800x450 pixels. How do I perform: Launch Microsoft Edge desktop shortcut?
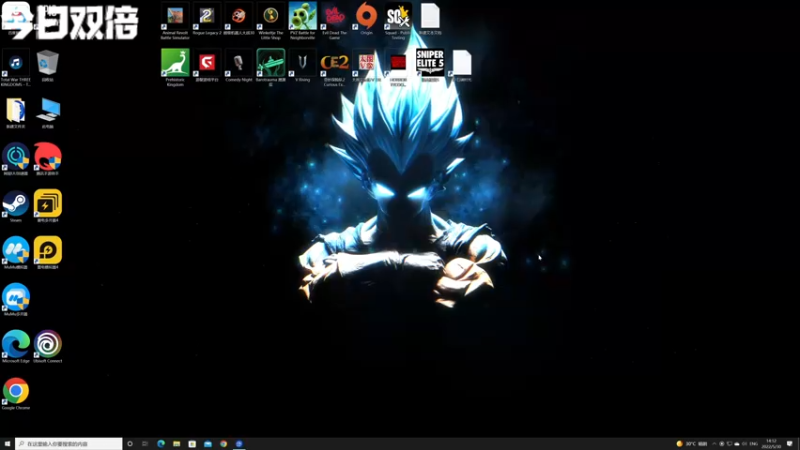[x=16, y=346]
